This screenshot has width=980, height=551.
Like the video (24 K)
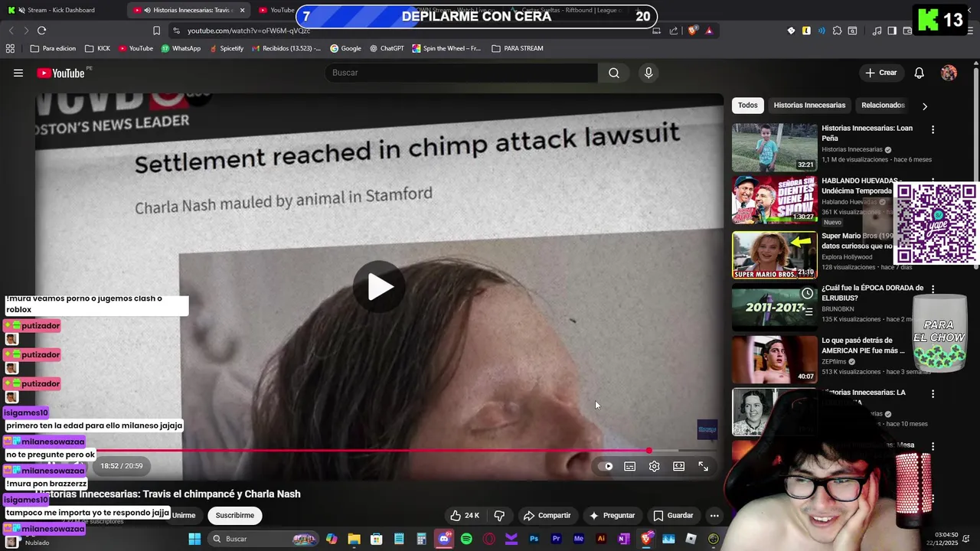coord(465,516)
